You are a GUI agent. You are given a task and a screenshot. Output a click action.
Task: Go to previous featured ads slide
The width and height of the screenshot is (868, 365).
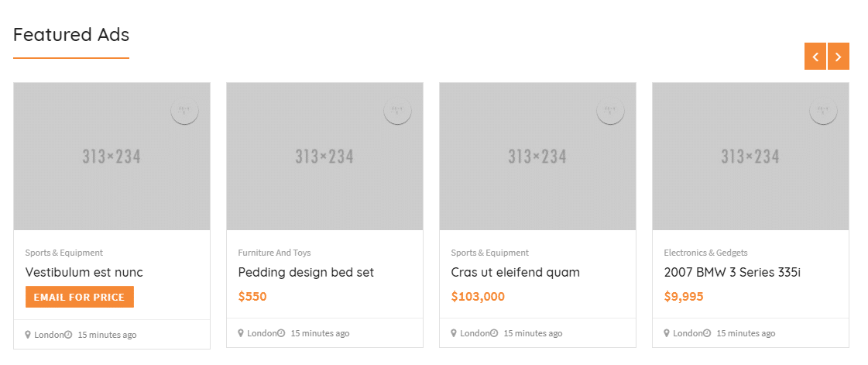point(815,57)
